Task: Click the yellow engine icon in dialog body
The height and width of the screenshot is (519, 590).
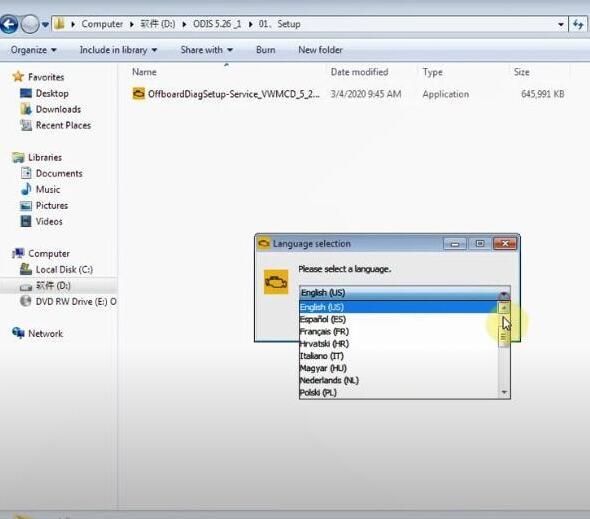Action: pos(276,282)
